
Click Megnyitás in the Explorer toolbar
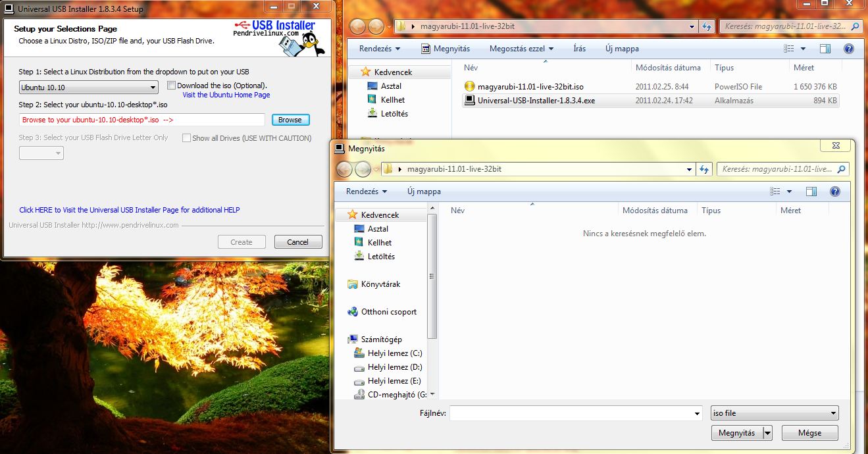tap(446, 49)
